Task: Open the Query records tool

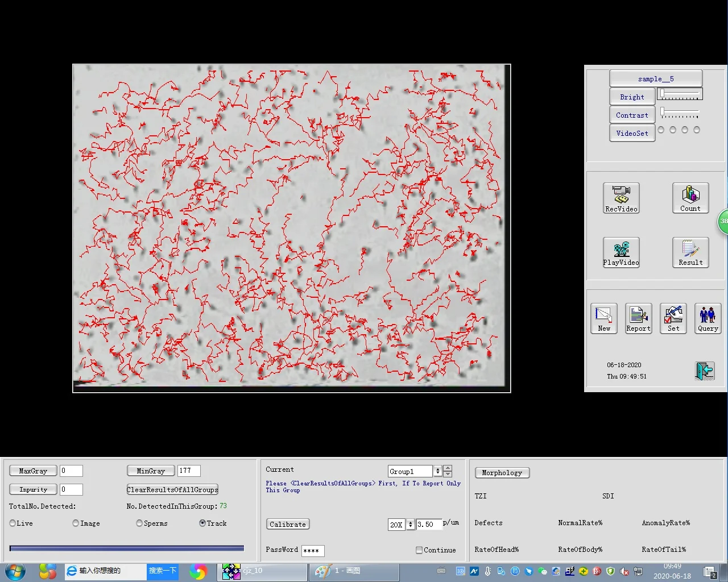Action: click(708, 318)
